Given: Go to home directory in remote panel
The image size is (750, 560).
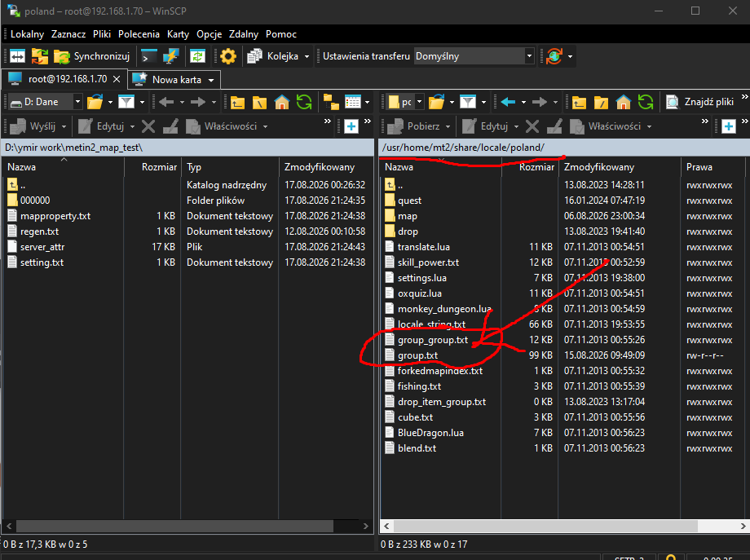Looking at the screenshot, I should (624, 102).
